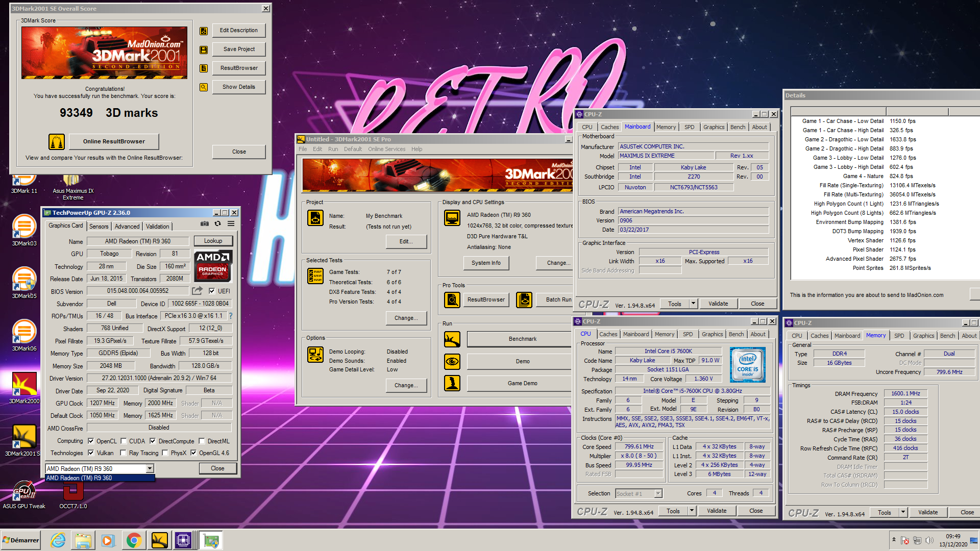The image size is (980, 551).
Task: Open Tools dropdown arrow in CPU-Z CPU window
Action: pos(692,511)
